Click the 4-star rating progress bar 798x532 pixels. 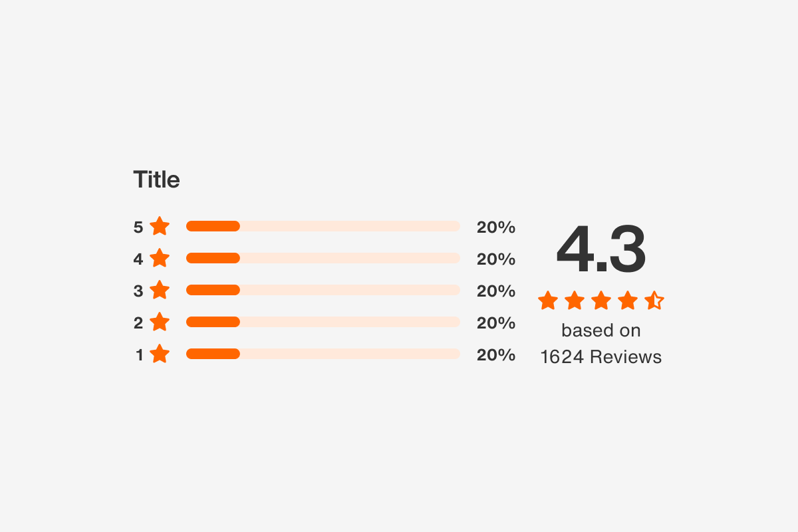[323, 258]
